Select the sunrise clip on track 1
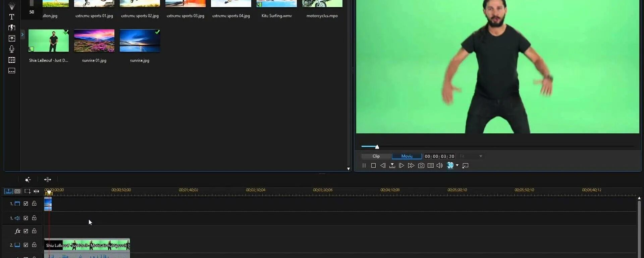Image resolution: width=644 pixels, height=258 pixels. click(x=48, y=204)
